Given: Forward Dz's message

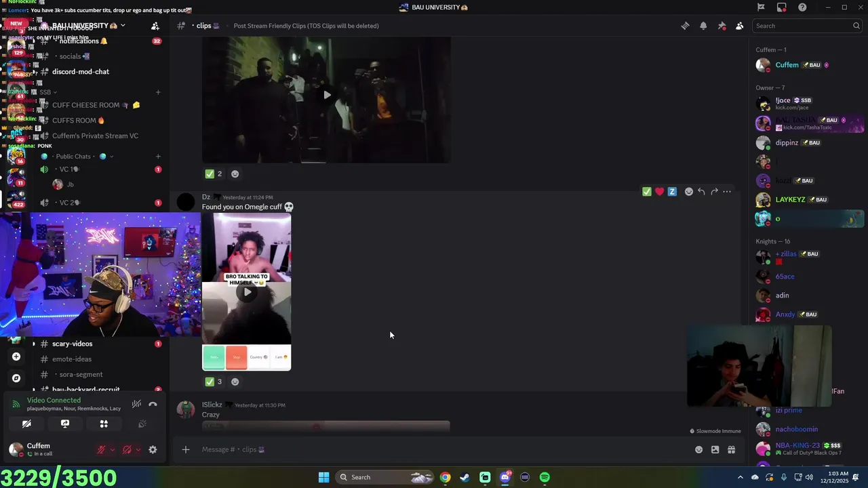Looking at the screenshot, I should point(714,192).
